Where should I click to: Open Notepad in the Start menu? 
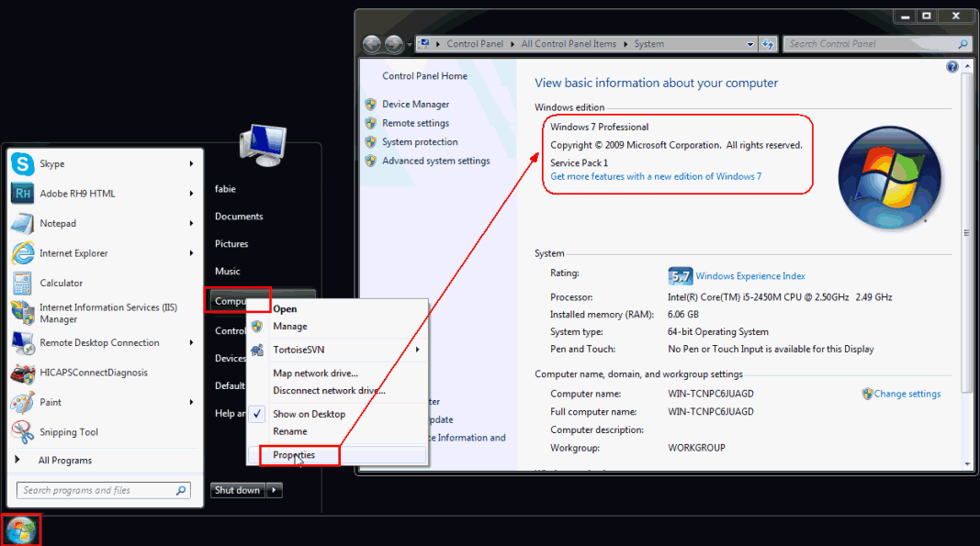pyautogui.click(x=57, y=224)
